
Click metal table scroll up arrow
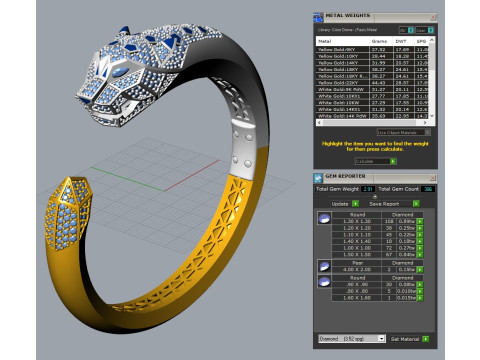pos(432,40)
